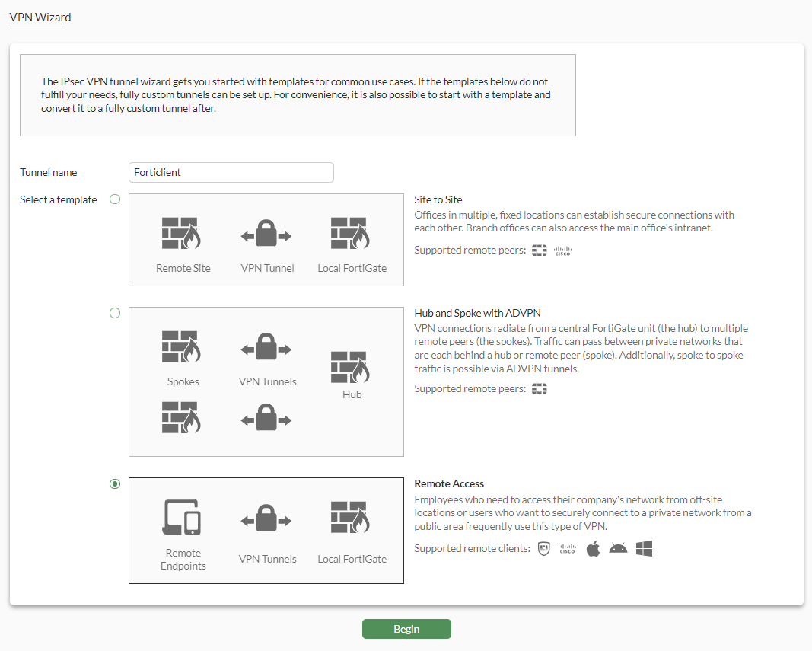Click the FortiGate supported peer icon under Site to Site
This screenshot has height=651, width=812.
pos(539,250)
